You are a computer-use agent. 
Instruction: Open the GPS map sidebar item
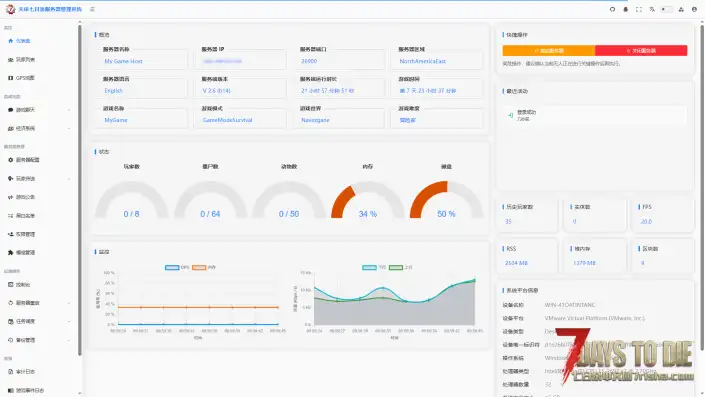(x=21, y=78)
